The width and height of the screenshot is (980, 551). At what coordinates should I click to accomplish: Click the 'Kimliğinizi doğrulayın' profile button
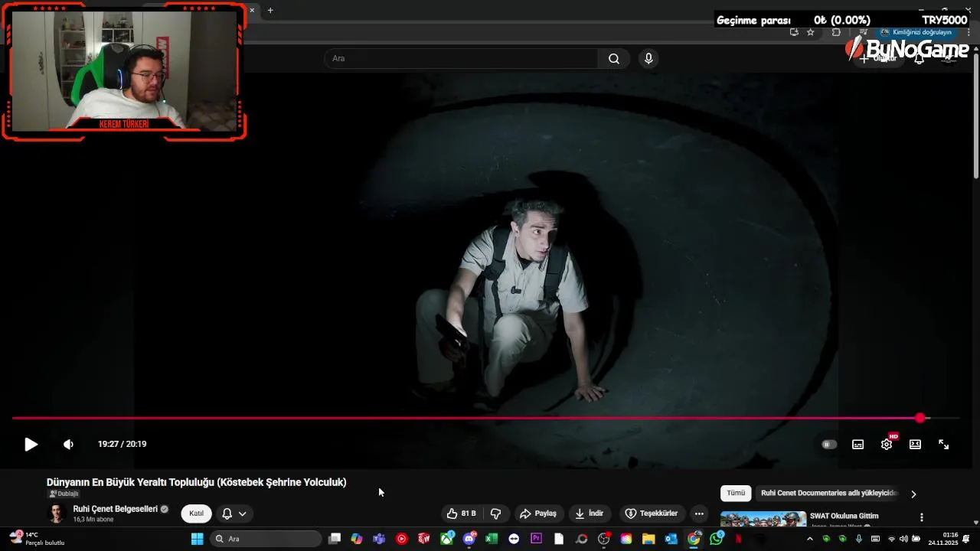916,32
